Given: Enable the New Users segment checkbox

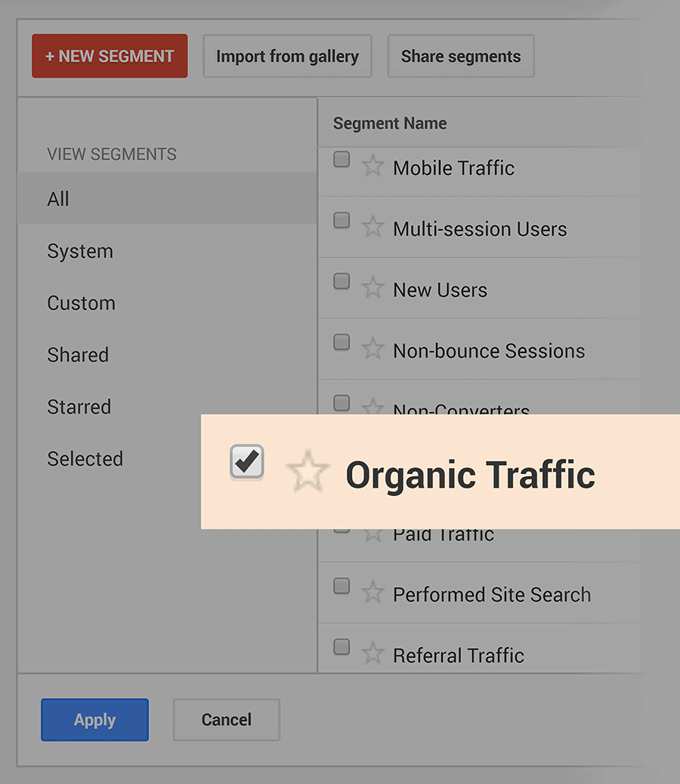Looking at the screenshot, I should [342, 281].
